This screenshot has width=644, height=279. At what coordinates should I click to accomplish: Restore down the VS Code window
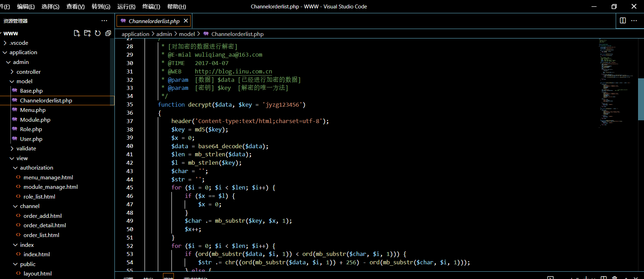[x=614, y=6]
